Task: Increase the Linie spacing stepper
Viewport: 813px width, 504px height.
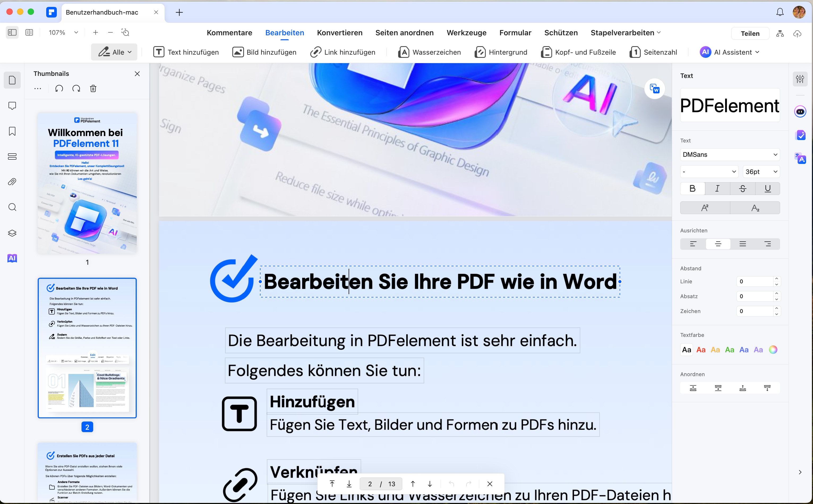Action: click(x=777, y=279)
